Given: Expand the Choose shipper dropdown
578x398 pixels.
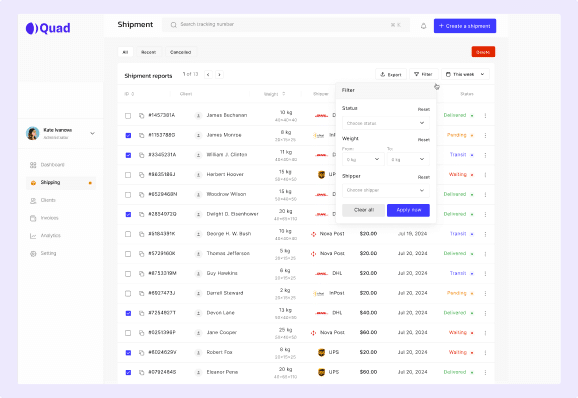Looking at the screenshot, I should (386, 190).
